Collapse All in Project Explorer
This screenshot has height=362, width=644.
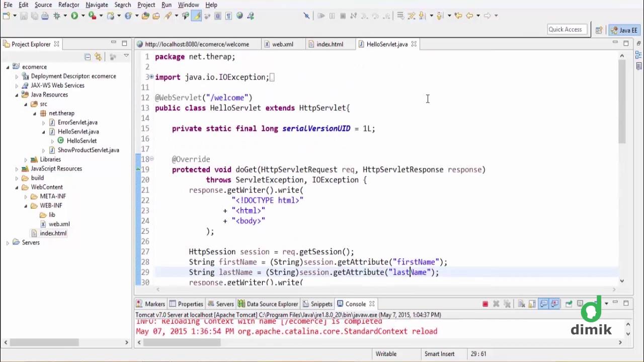click(88, 57)
